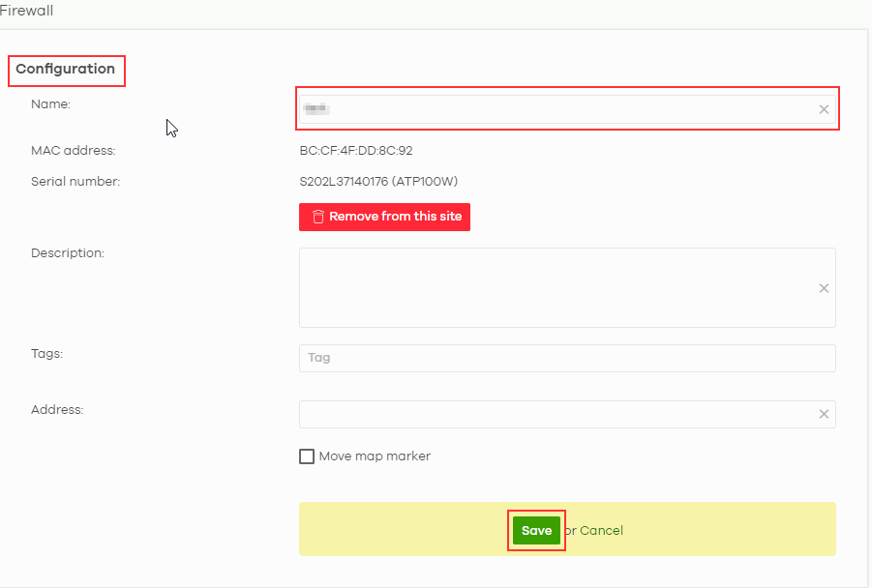Click the Move map marker label text
Image resolution: width=872 pixels, height=588 pixels.
click(375, 456)
